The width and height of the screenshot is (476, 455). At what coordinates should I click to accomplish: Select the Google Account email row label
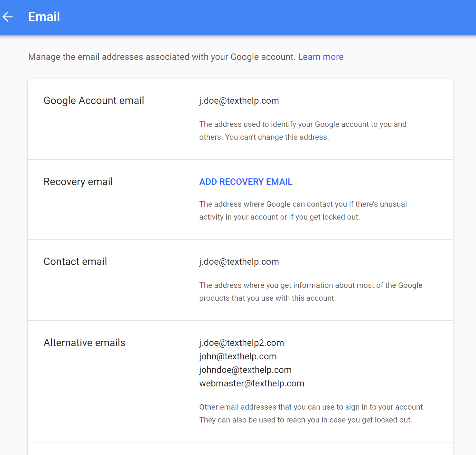tap(94, 101)
